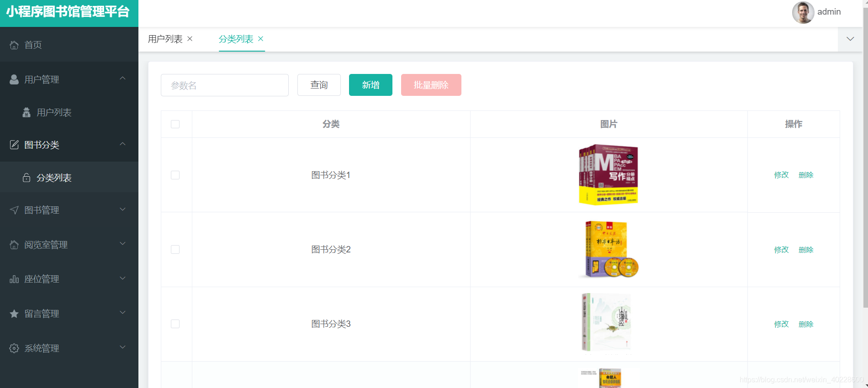This screenshot has width=868, height=388.
Task: Click the 图片 column header
Action: pos(609,124)
